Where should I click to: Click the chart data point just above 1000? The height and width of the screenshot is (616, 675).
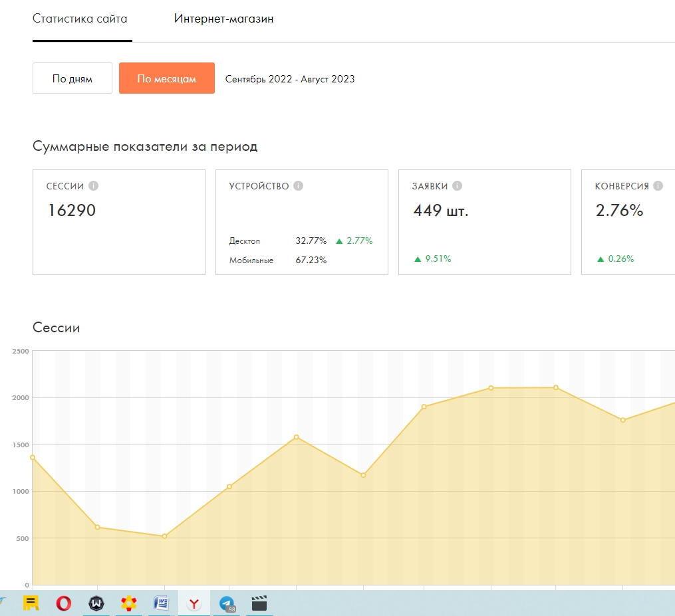(229, 486)
